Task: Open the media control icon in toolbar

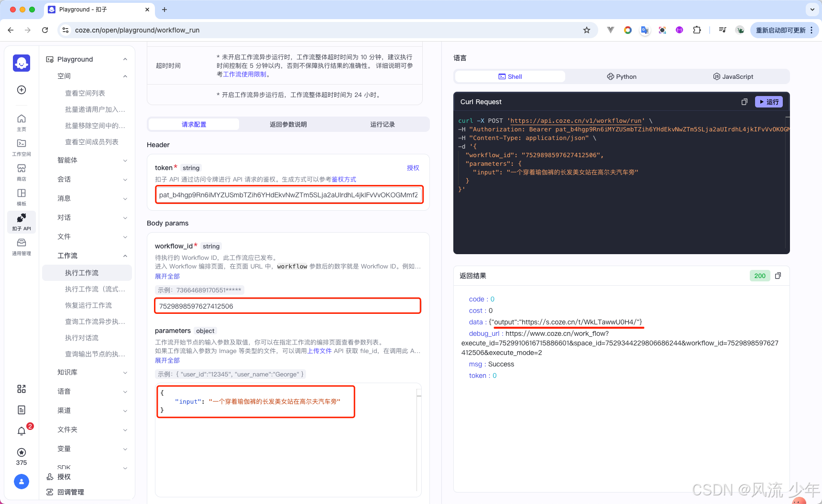Action: pos(723,30)
